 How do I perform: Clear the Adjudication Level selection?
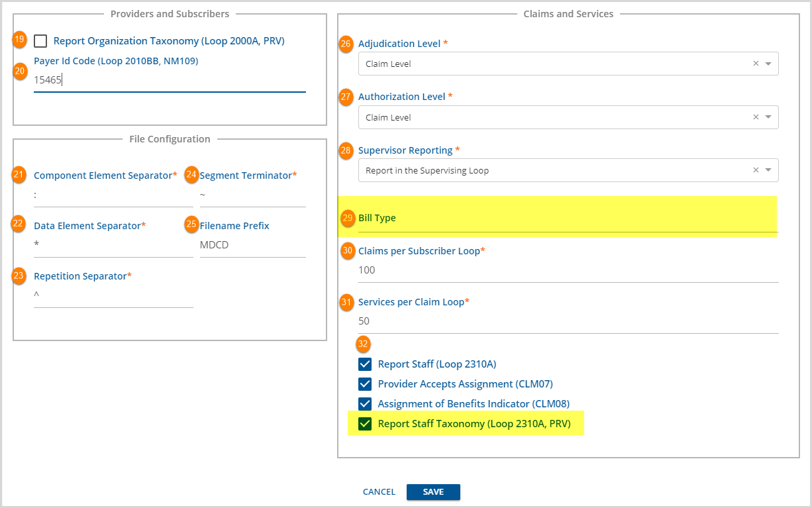pos(756,64)
